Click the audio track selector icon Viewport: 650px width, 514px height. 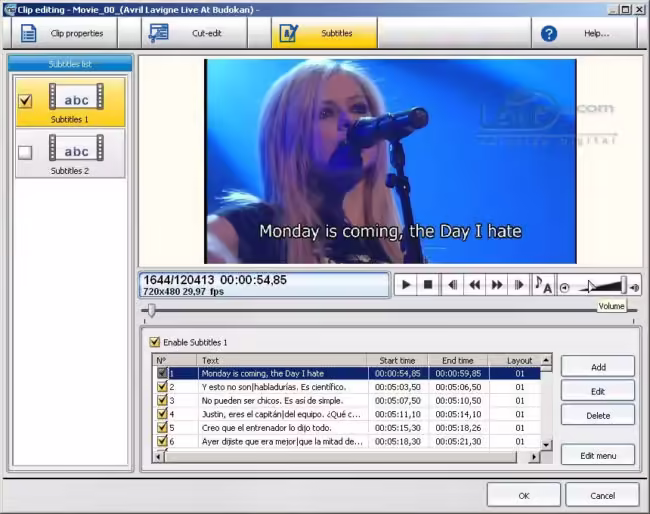[543, 285]
